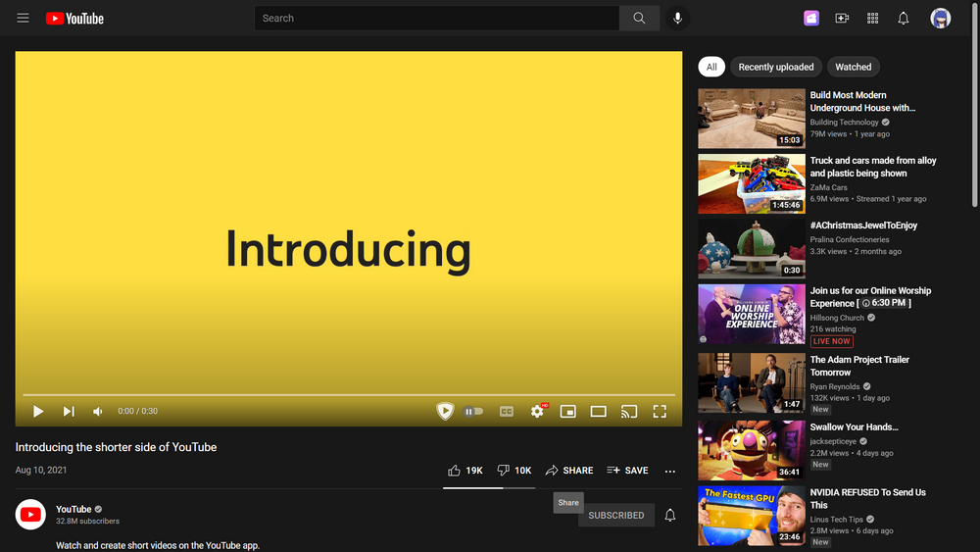Open the notifications bell in header
This screenshot has width=980, height=552.
click(904, 18)
